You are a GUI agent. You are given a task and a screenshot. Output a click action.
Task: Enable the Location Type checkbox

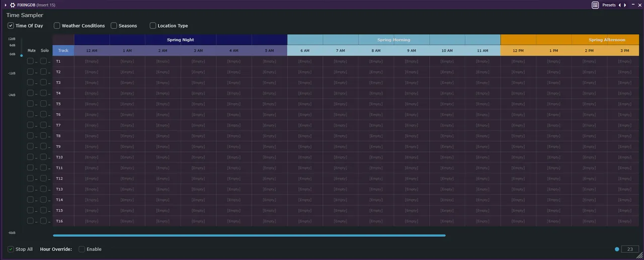click(x=153, y=26)
